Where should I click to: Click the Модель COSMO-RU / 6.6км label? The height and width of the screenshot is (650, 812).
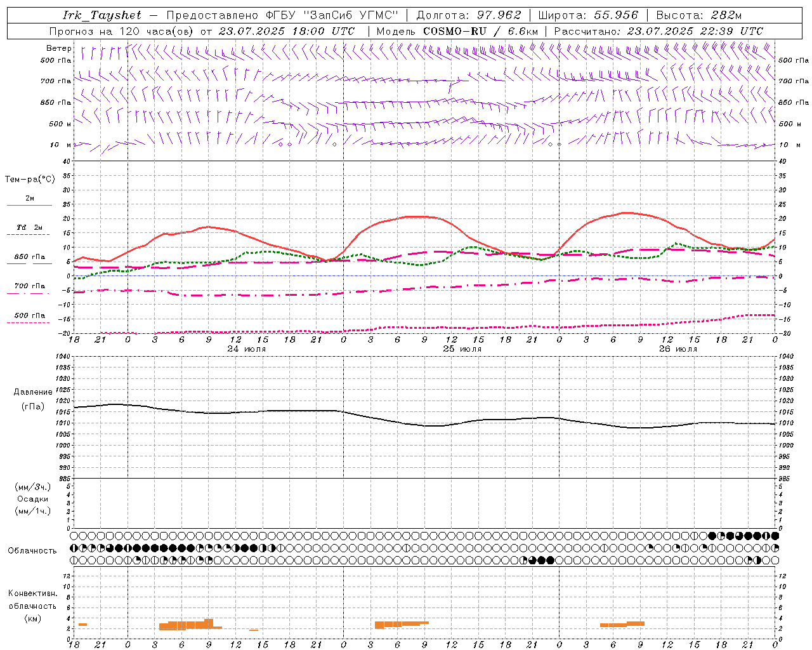point(457,31)
